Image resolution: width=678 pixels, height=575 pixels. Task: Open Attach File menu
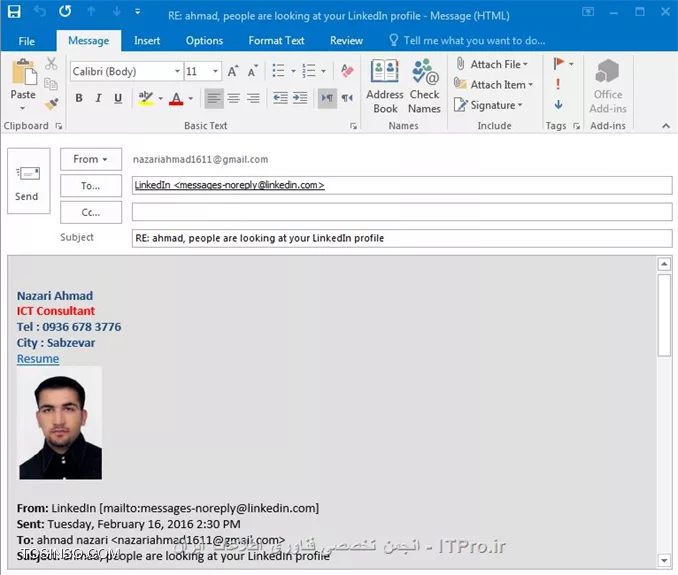(492, 64)
